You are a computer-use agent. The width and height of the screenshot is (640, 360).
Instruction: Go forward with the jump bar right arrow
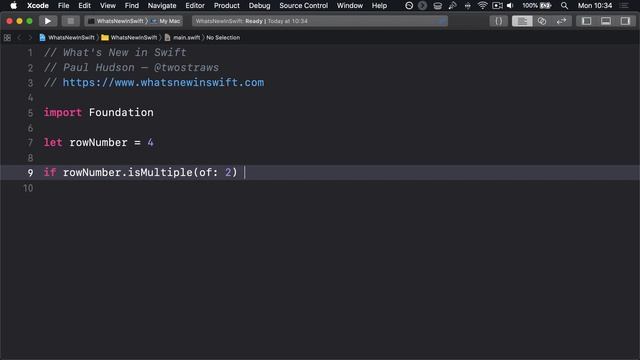pos(30,38)
